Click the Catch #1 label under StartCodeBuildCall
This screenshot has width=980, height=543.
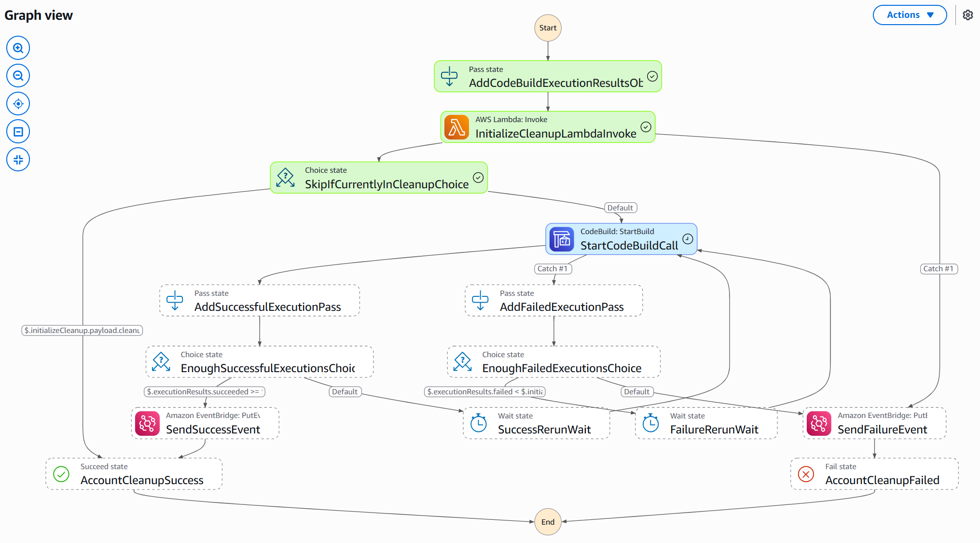pos(552,269)
